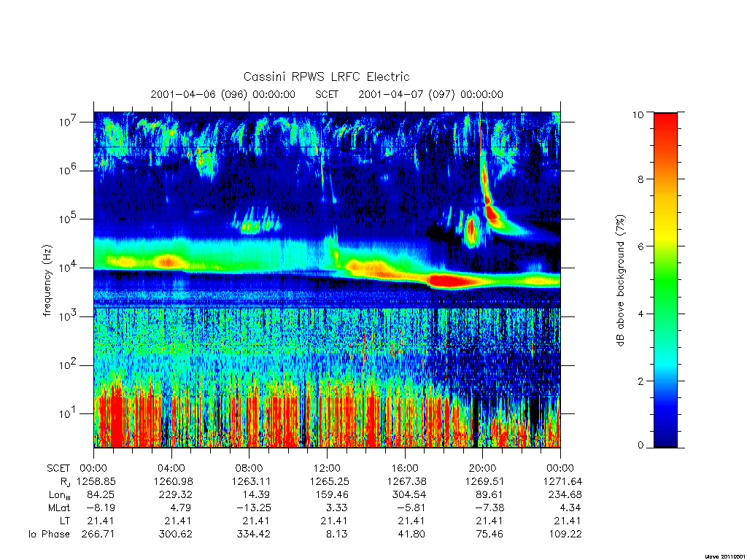Screen dimensions: 747x560
Task: Click the color bar value 6
Action: click(x=640, y=246)
